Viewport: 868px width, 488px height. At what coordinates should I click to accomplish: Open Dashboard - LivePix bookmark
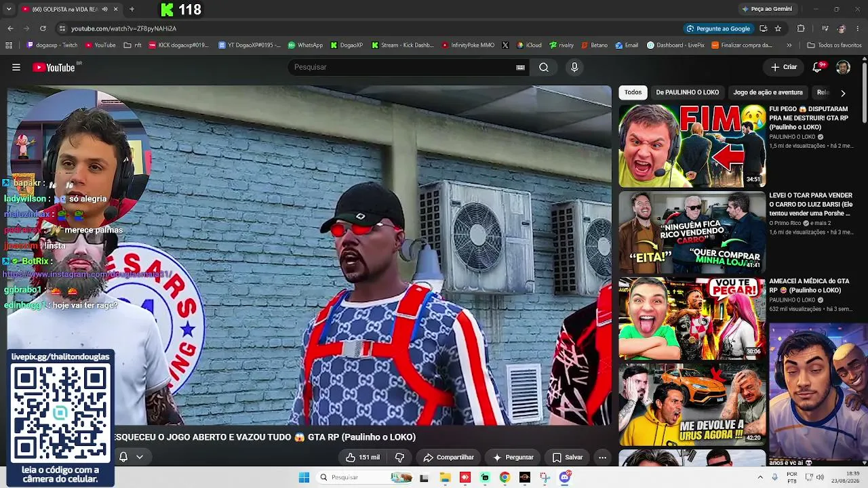point(676,45)
